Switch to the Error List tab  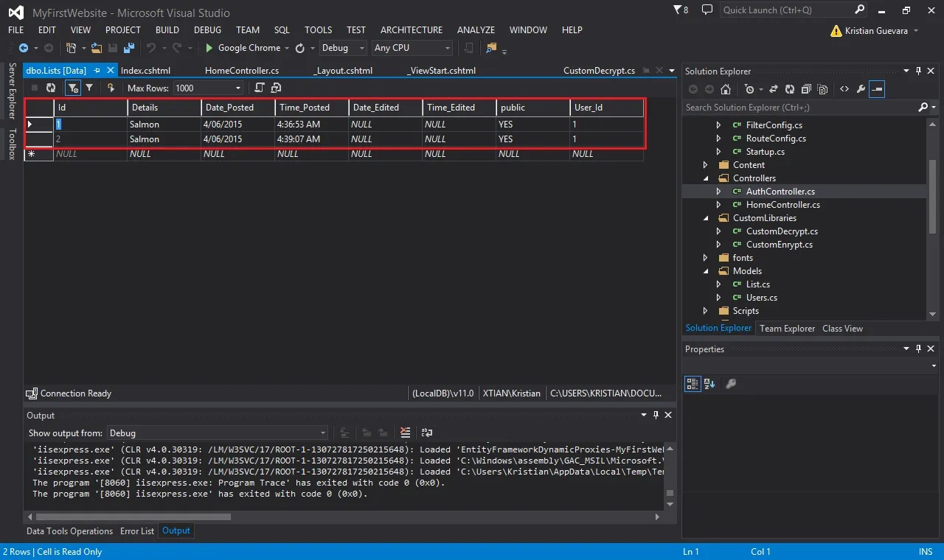(x=137, y=531)
